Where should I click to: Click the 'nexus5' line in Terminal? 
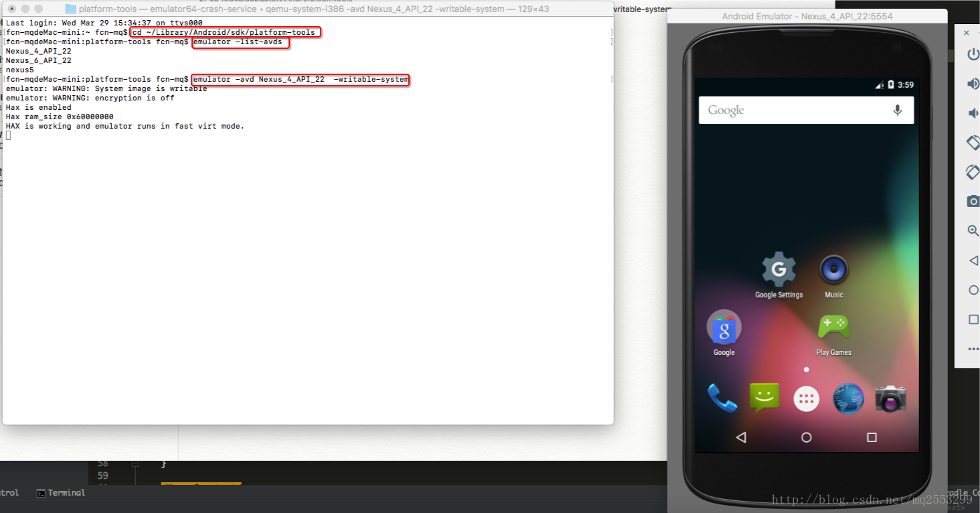click(x=19, y=70)
